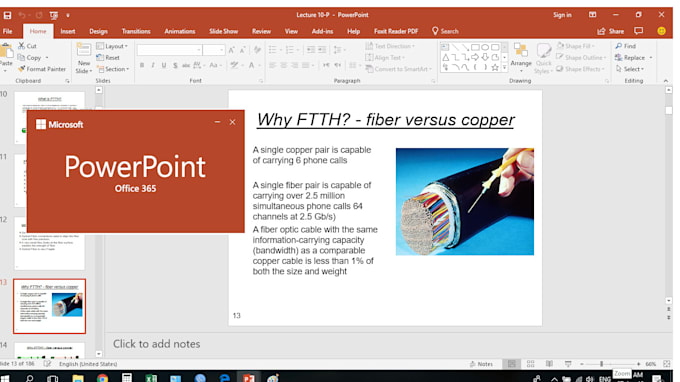
Task: Toggle text Shadow formatting
Action: 175,65
